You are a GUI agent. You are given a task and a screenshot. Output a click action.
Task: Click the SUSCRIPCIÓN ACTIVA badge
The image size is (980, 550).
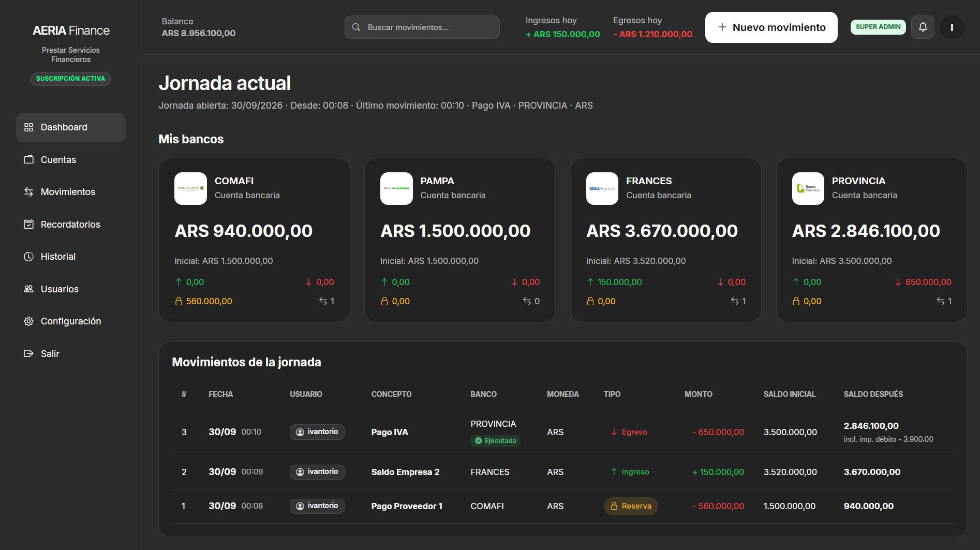coord(71,79)
